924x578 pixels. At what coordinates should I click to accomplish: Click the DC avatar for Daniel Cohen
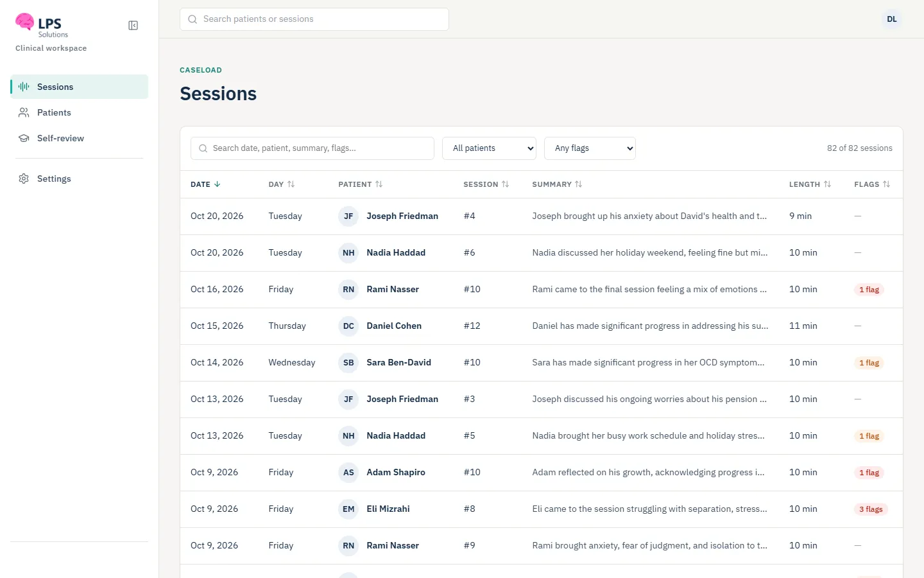tap(348, 326)
